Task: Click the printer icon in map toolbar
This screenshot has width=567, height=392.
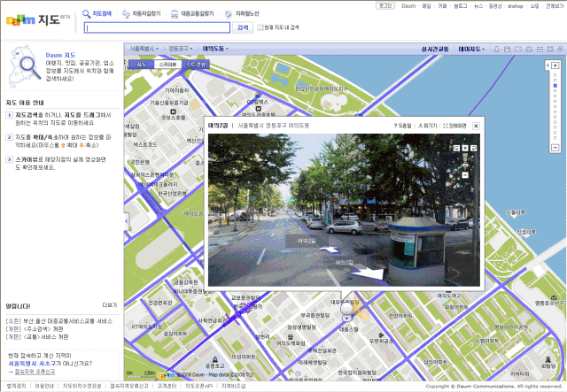Action: click(529, 50)
